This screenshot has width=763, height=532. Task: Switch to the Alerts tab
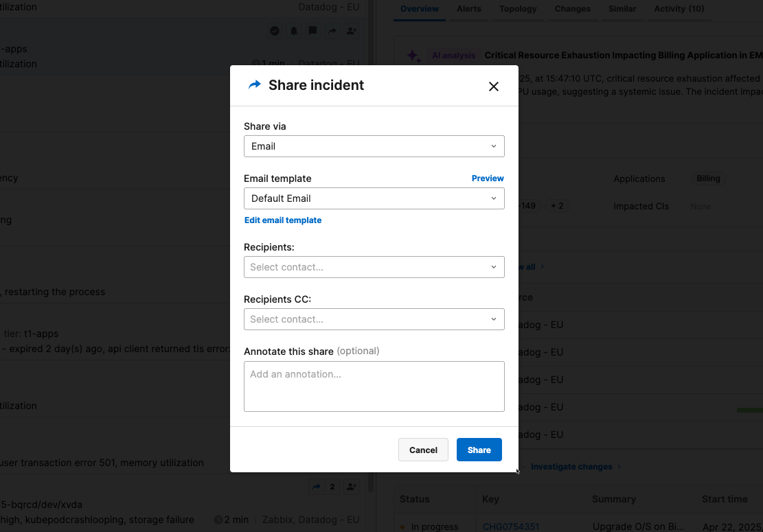[469, 9]
